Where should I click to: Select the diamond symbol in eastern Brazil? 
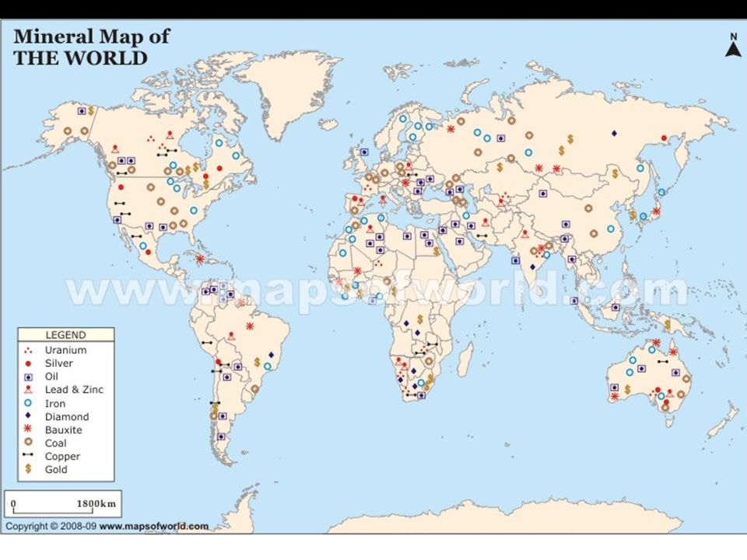tap(271, 355)
